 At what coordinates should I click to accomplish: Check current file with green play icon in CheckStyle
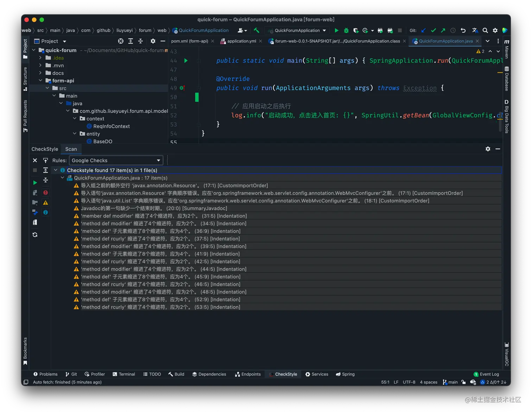pos(35,183)
